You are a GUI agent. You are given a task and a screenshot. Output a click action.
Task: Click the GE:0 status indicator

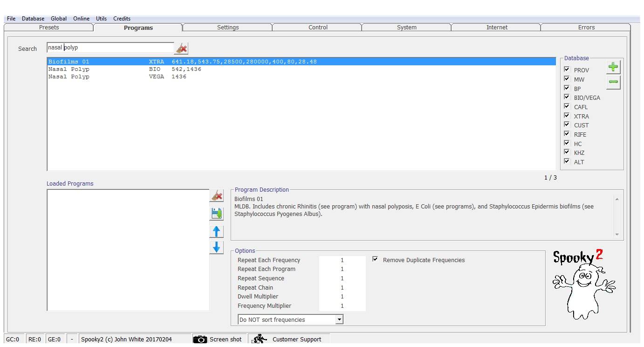point(55,339)
